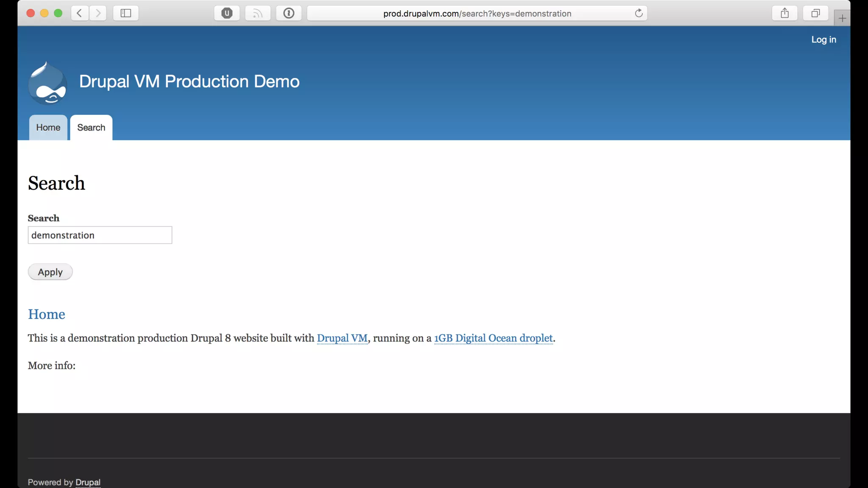Open the Home search result heading
Screen dimensions: 868x488
46,314
